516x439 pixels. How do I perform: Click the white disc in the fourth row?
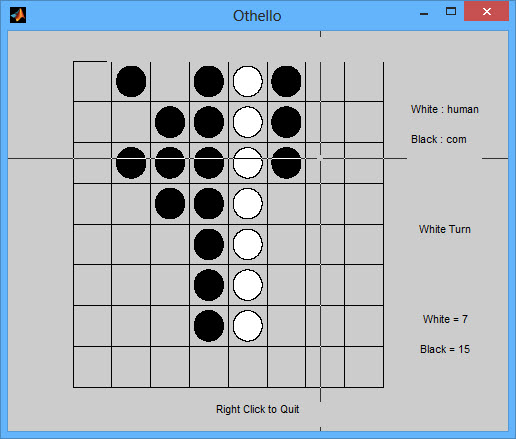248,203
